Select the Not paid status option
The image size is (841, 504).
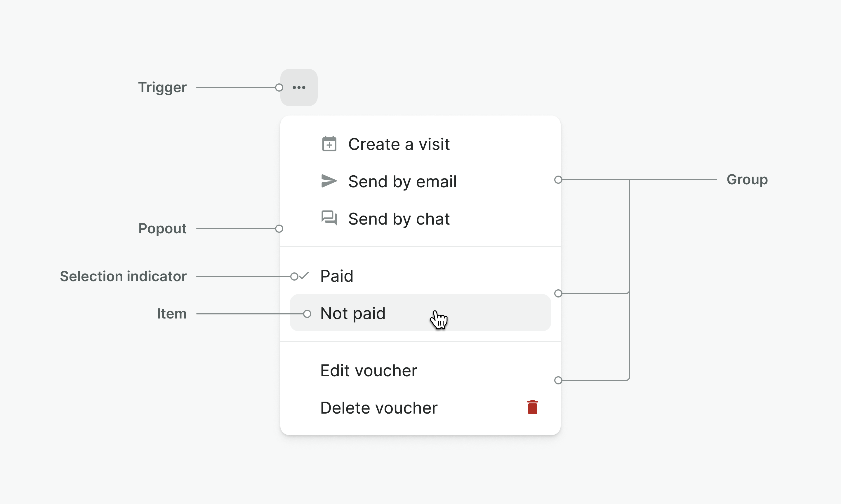click(x=353, y=313)
